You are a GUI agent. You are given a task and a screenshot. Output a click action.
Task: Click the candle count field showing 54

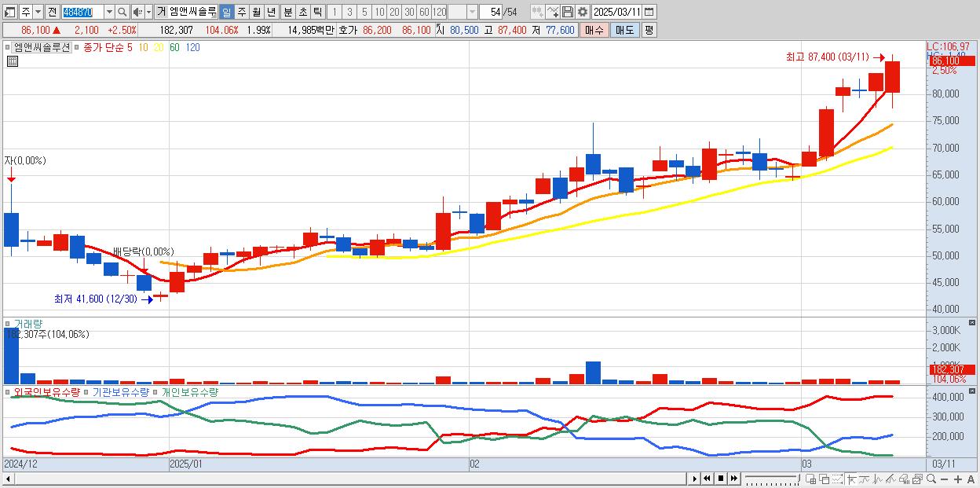491,12
